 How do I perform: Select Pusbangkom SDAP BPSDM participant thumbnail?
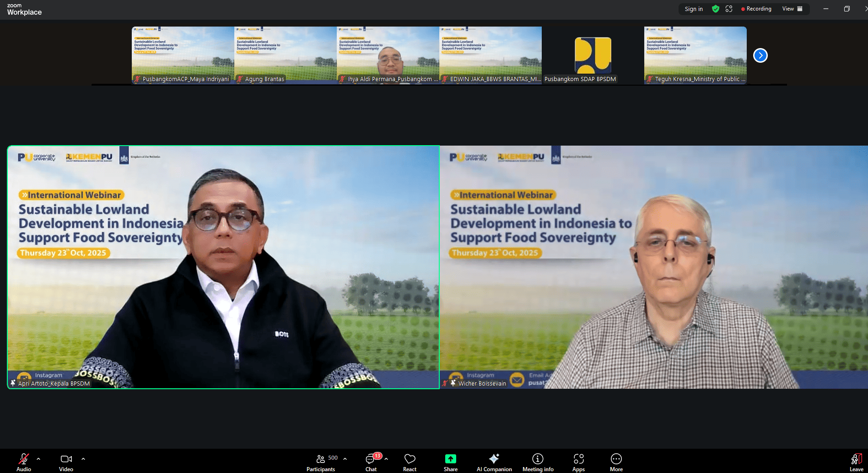tap(593, 55)
